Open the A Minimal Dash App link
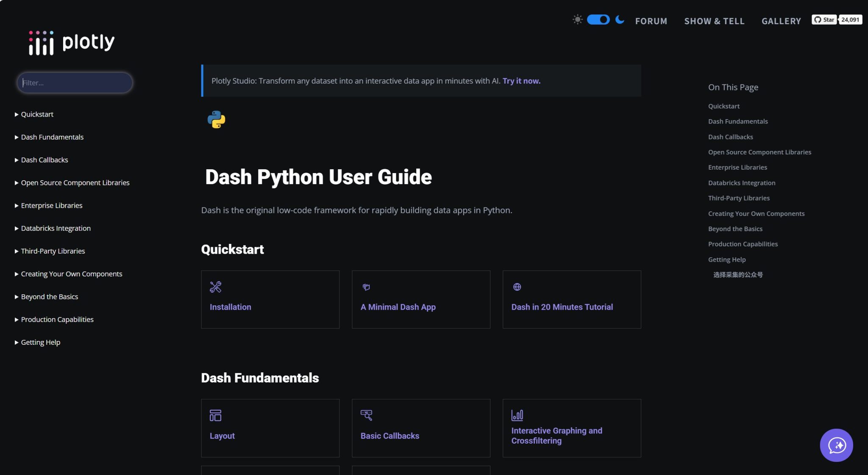 click(398, 307)
